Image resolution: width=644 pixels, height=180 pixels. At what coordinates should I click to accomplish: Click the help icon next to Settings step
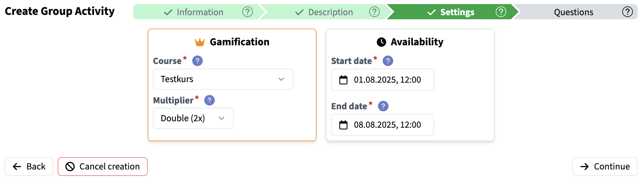[501, 12]
